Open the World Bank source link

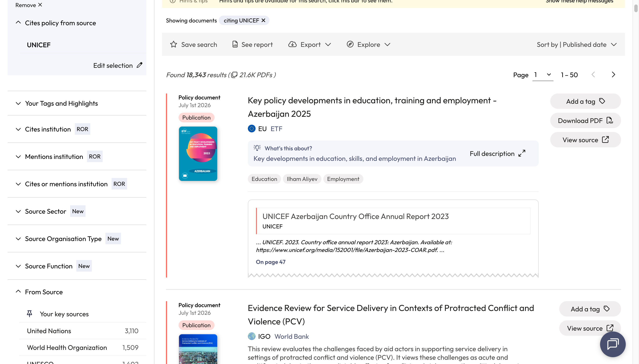click(x=292, y=336)
